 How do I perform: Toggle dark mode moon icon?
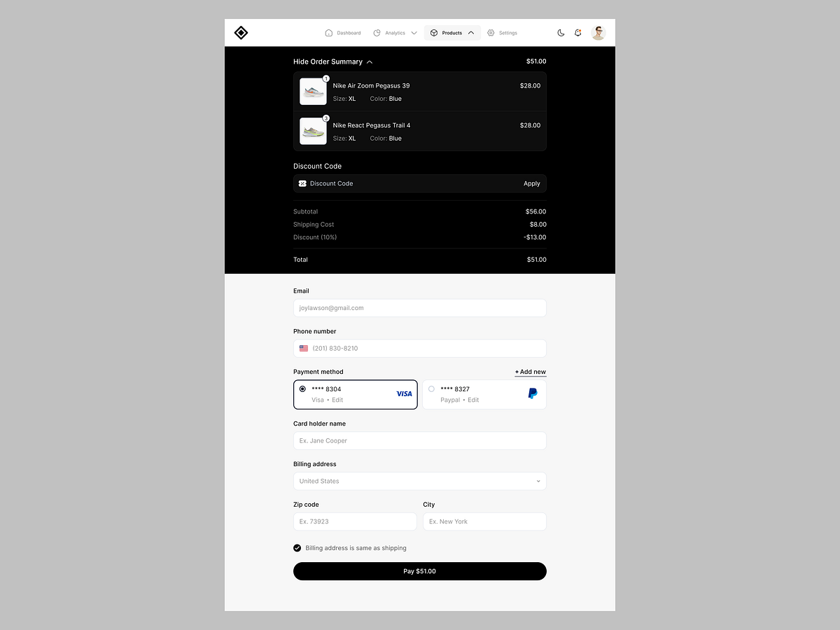[561, 33]
